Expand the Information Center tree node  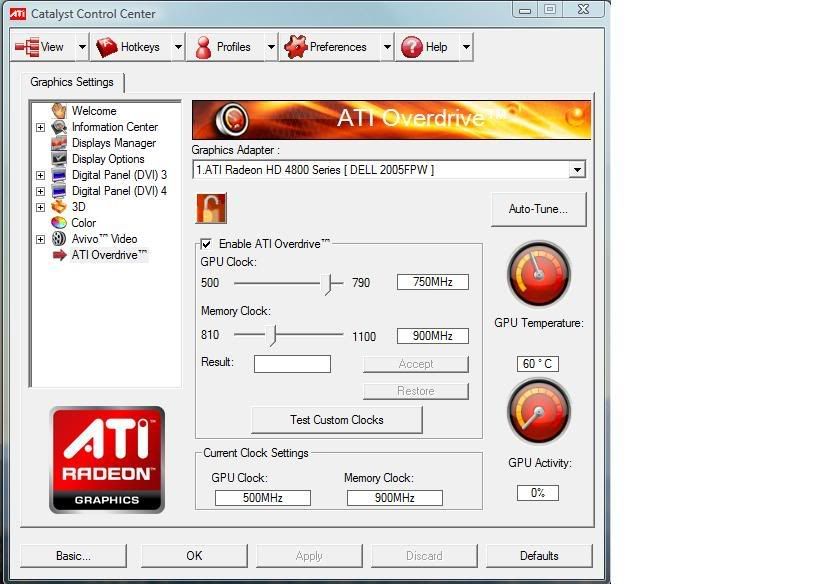40,128
